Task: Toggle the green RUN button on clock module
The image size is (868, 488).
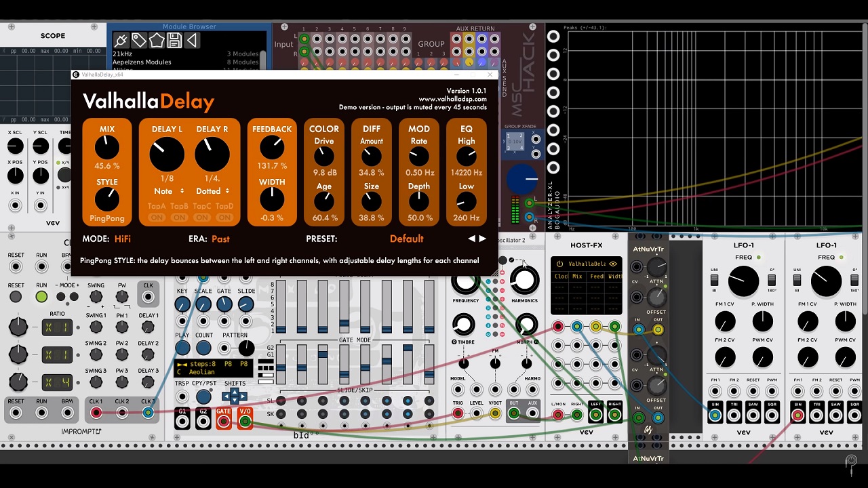Action: coord(41,297)
